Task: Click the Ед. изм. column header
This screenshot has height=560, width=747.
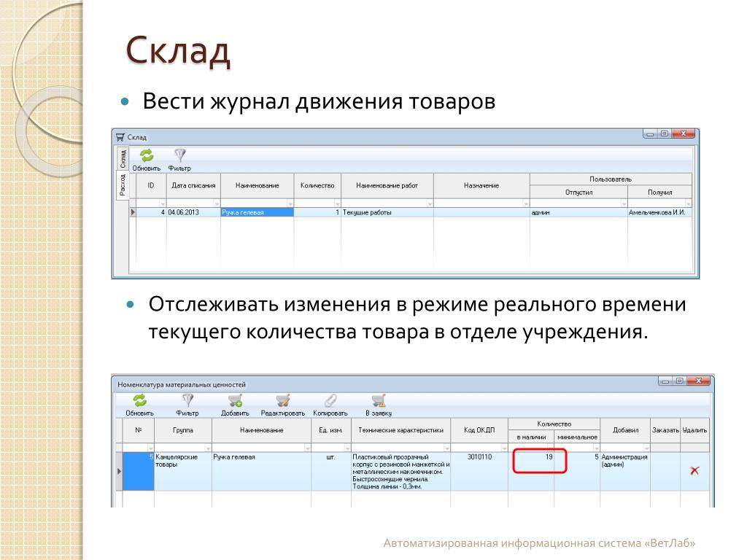Action: (330, 430)
